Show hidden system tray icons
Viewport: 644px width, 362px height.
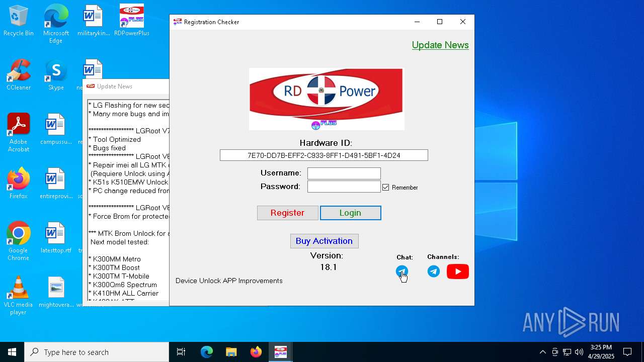point(542,352)
